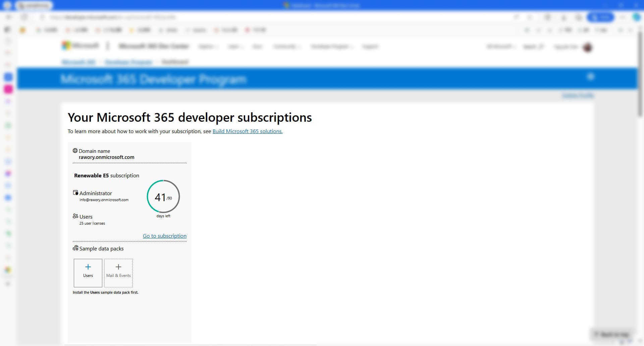Click the Go to subscription link
The width and height of the screenshot is (644, 346).
click(165, 236)
